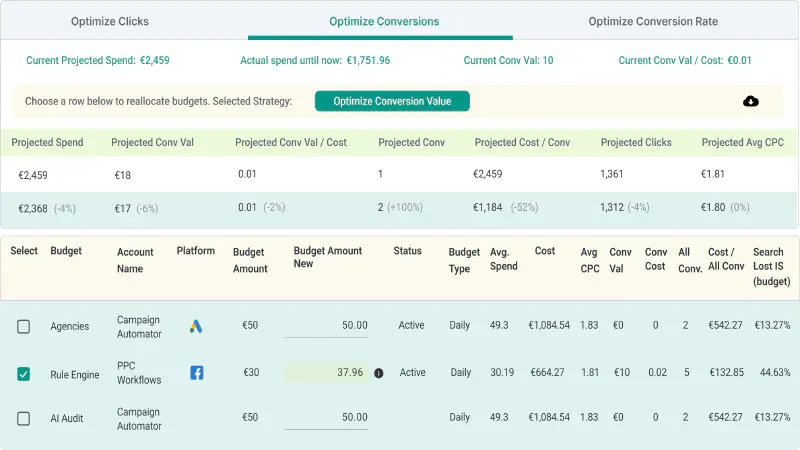Click the €2,368 (-4%) projected spend
Screen dimensions: 800x450
[x=47, y=209]
